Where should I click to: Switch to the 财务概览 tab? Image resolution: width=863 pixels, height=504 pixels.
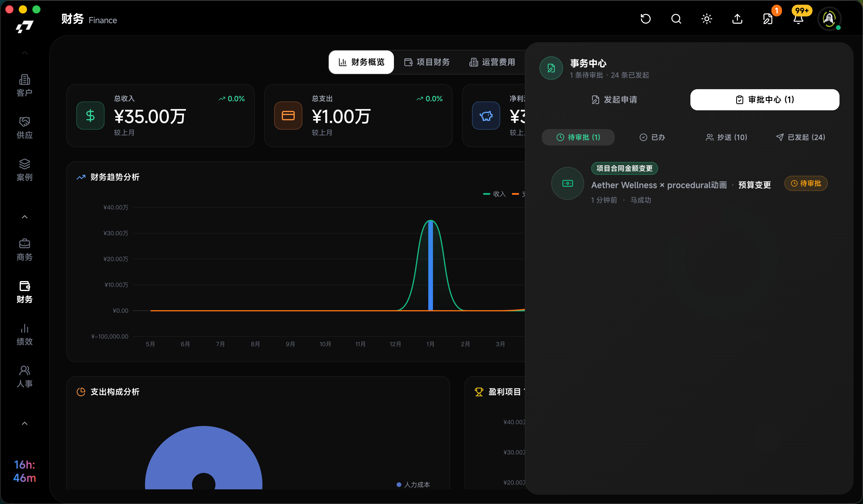pyautogui.click(x=361, y=62)
